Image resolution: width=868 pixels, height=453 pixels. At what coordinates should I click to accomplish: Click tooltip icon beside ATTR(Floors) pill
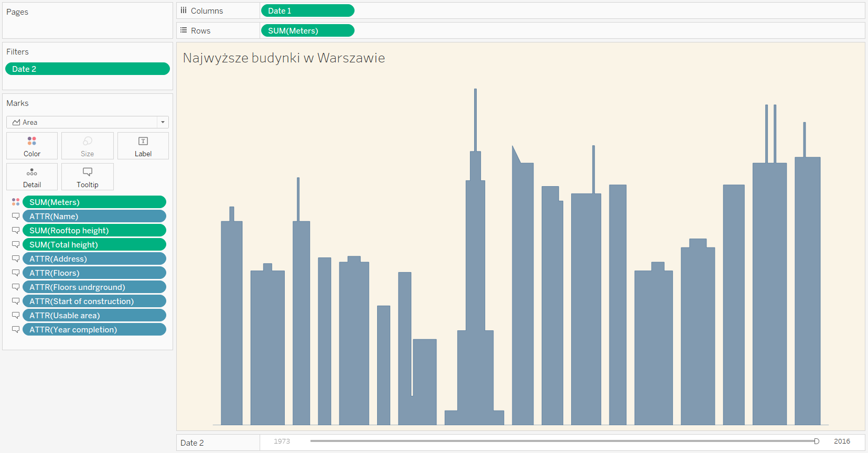pos(16,273)
